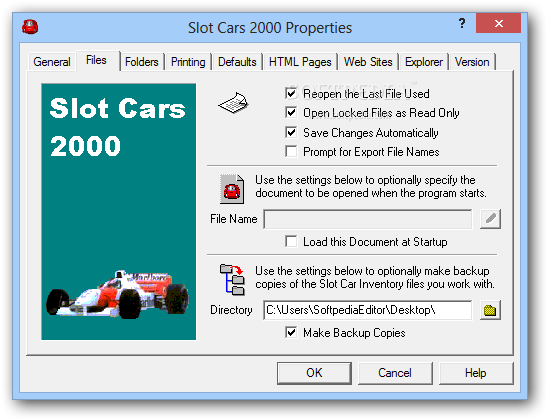Close the Slot Cars 2000 Properties dialog

coord(498,23)
